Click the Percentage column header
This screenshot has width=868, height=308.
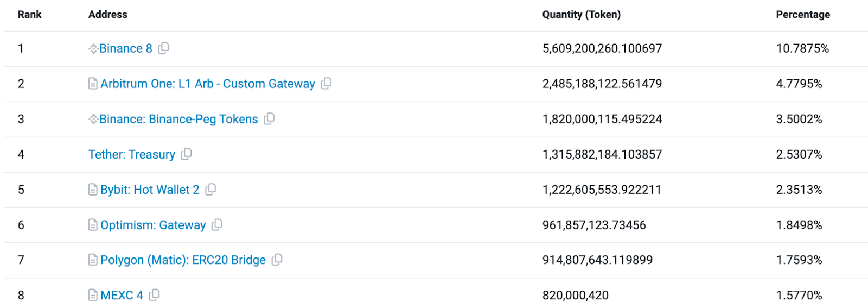(802, 15)
